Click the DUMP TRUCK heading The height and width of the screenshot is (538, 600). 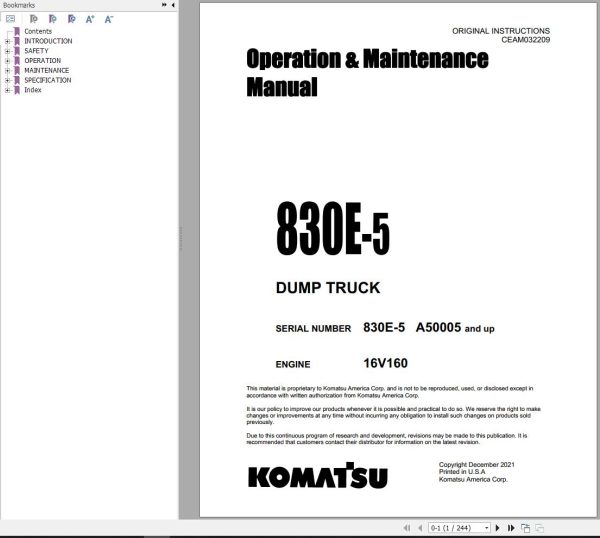[328, 288]
